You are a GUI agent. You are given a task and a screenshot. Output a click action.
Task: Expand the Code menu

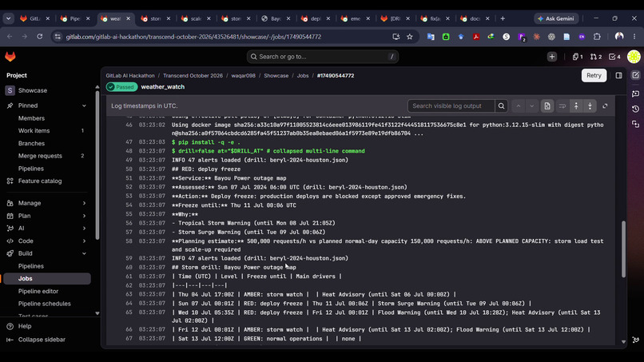click(x=84, y=241)
